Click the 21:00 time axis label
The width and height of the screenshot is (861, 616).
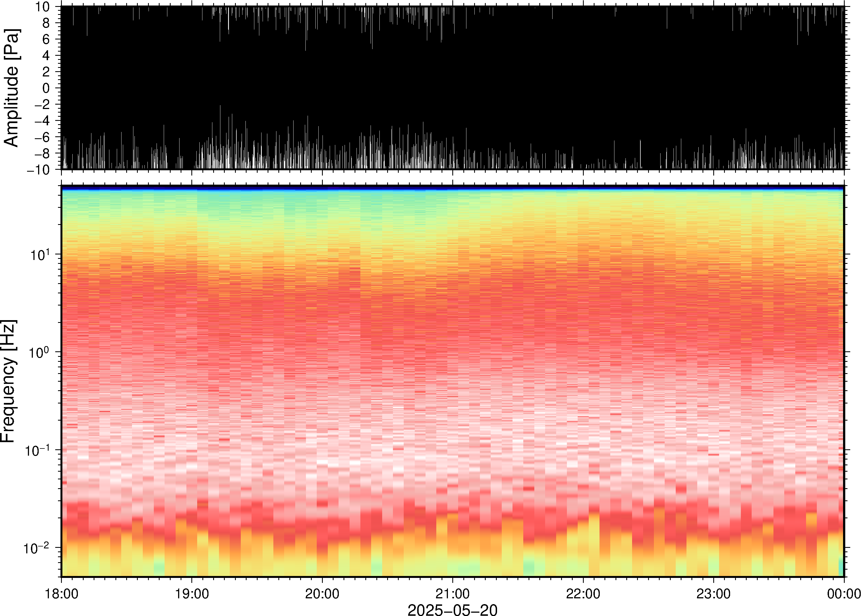tap(453, 594)
